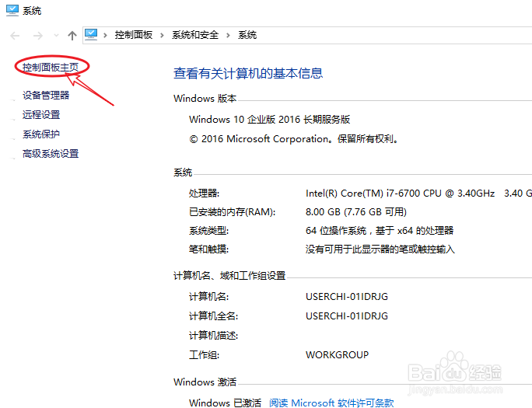Viewport: 532px width, 408px height.
Task: Open 远程设置 from the sidebar
Action: click(x=41, y=114)
